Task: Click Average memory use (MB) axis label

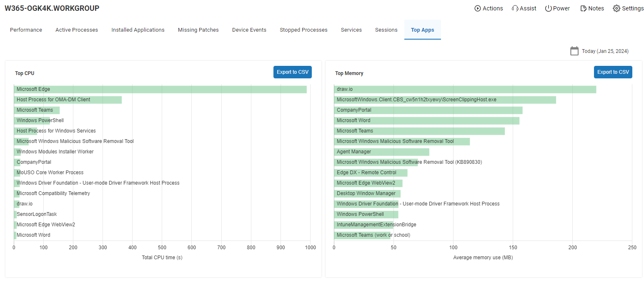Action: (x=483, y=258)
